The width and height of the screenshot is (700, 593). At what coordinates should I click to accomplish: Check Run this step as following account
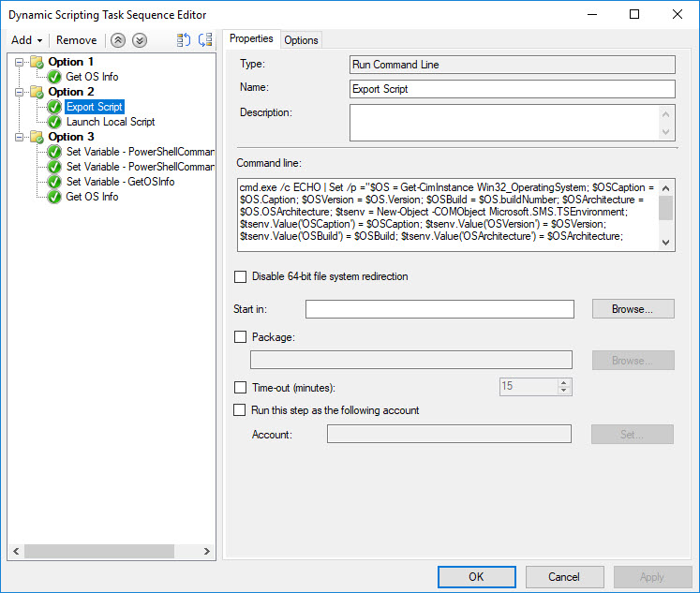pyautogui.click(x=239, y=410)
